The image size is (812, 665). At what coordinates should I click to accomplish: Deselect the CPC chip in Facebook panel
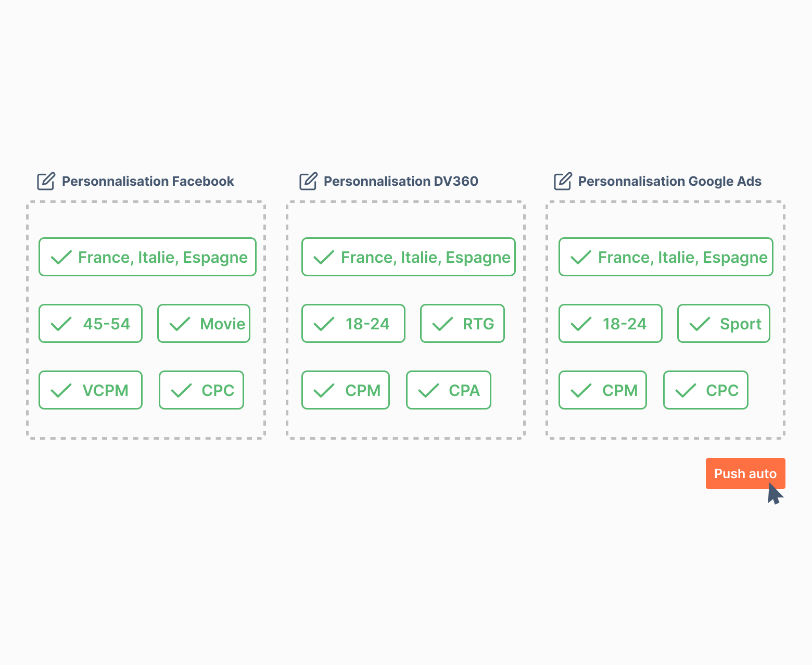pos(201,390)
